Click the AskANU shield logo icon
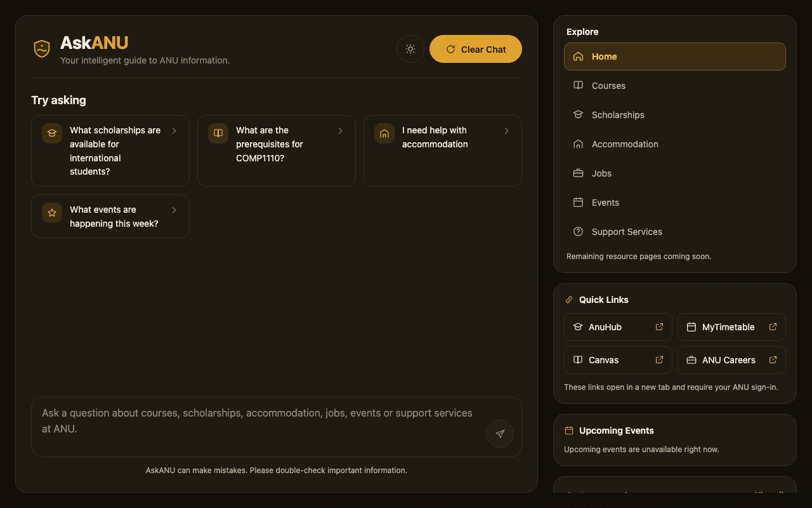 click(x=42, y=49)
